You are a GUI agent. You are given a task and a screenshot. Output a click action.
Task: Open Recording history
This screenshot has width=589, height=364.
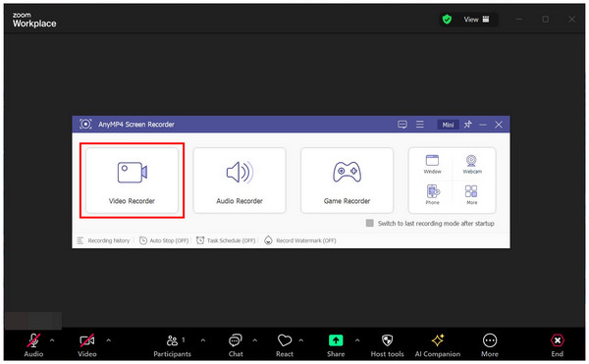coord(103,240)
